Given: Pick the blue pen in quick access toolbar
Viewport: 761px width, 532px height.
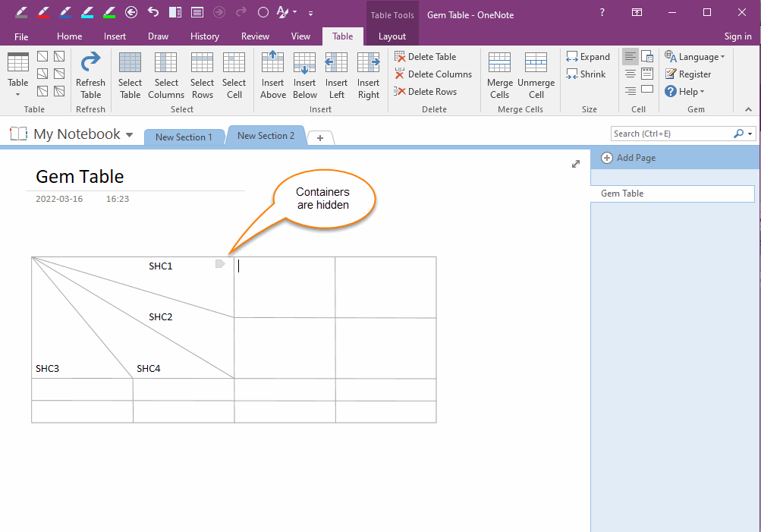Looking at the screenshot, I should pyautogui.click(x=65, y=12).
